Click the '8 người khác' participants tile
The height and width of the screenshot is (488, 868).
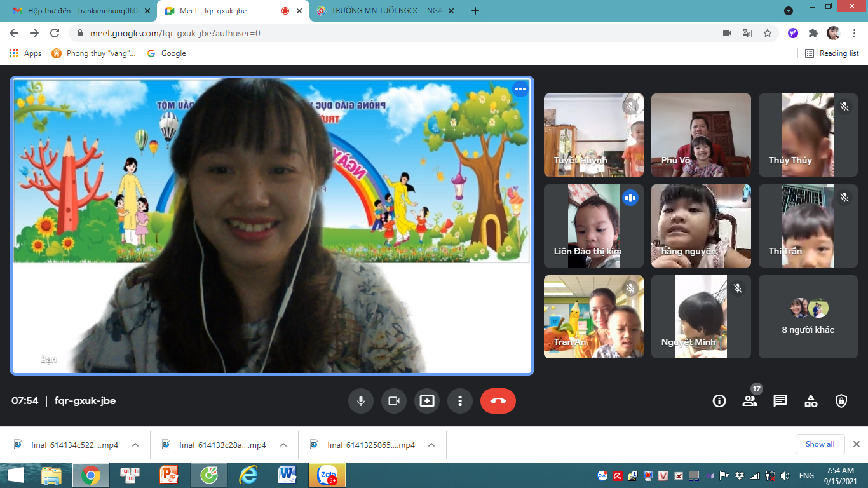[x=808, y=316]
